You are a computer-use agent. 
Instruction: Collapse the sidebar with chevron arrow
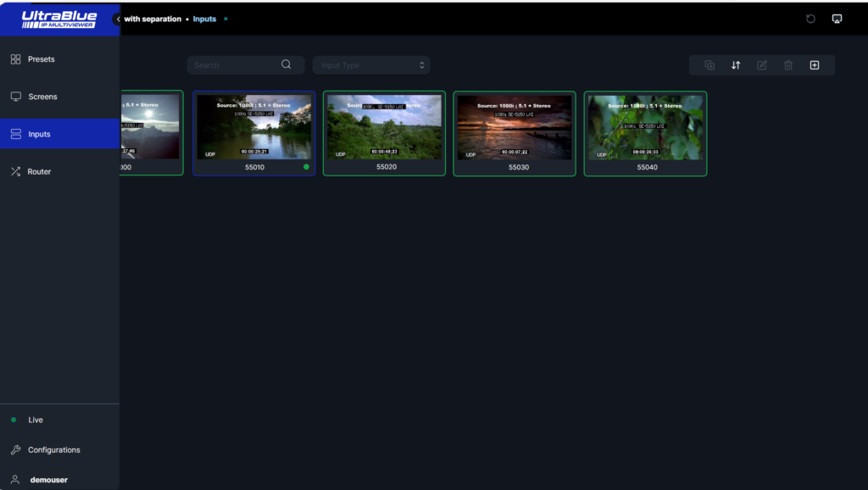(x=118, y=19)
